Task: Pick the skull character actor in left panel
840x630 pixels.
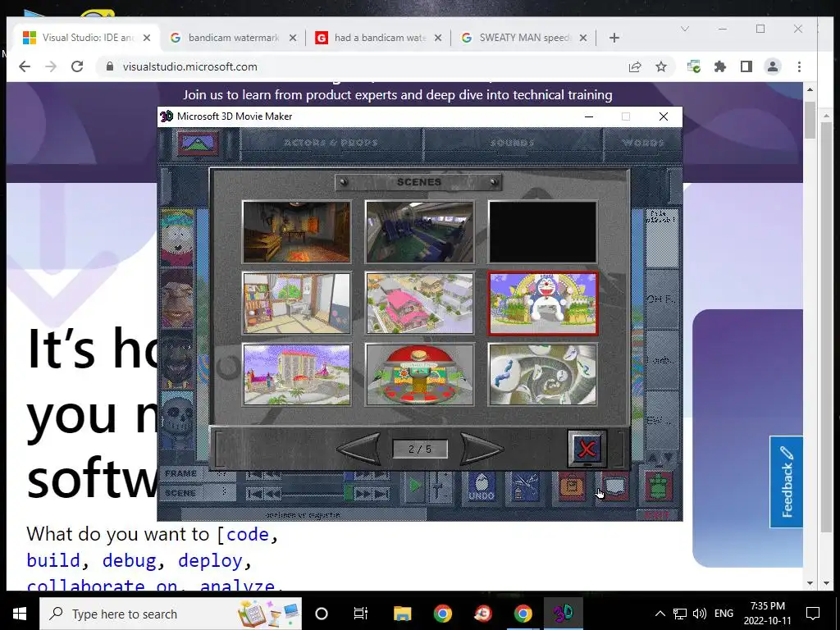Action: (x=177, y=420)
